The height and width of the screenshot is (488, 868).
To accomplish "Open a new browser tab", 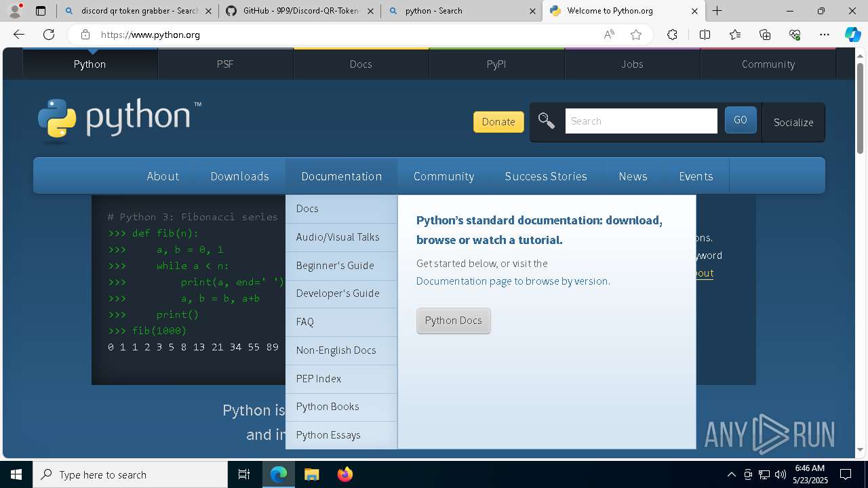I will click(717, 11).
